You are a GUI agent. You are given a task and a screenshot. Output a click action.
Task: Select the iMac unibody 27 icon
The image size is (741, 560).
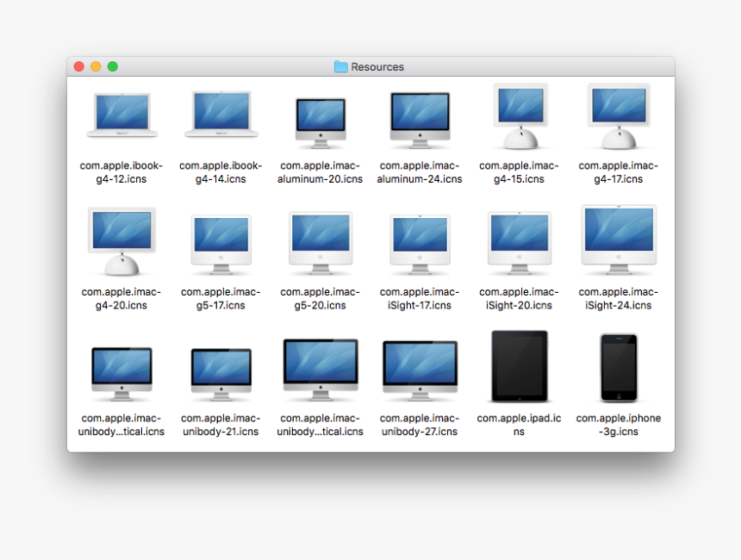420,371
